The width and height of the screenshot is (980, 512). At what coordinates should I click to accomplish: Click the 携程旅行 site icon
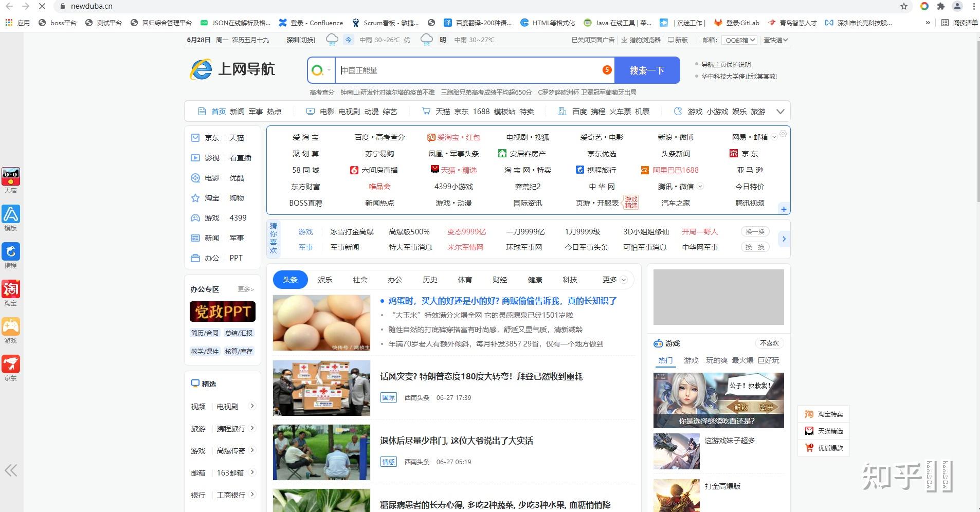tap(580, 170)
